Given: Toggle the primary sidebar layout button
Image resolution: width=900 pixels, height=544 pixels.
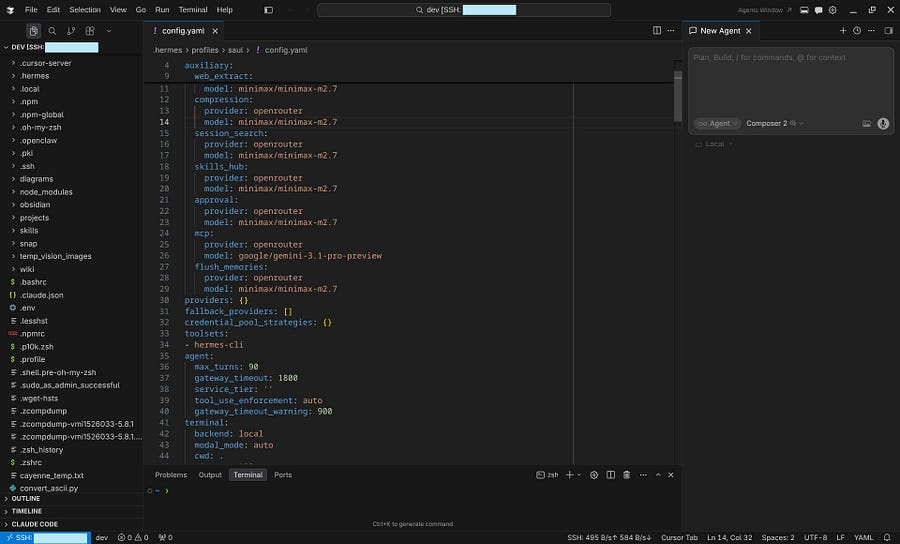Looking at the screenshot, I should click(x=268, y=10).
